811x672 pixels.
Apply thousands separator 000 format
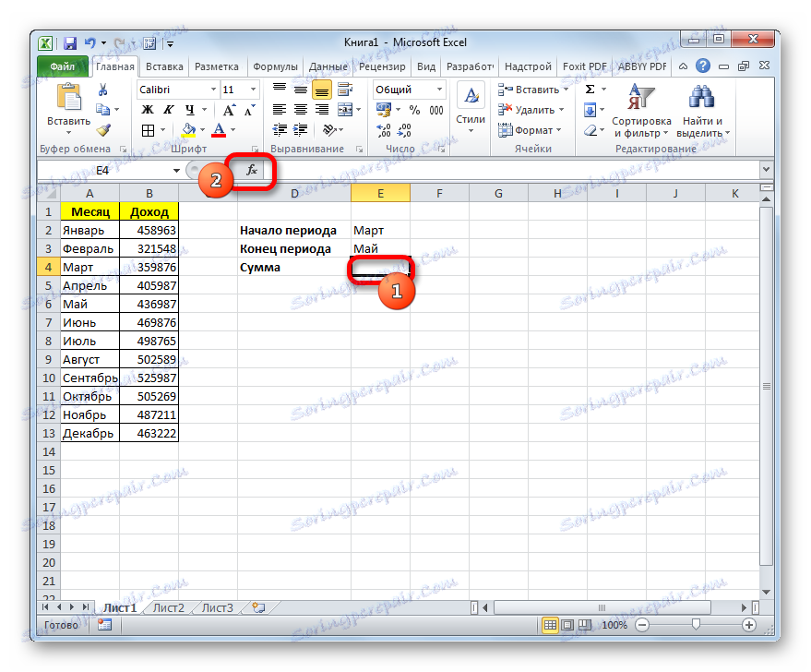tap(436, 110)
